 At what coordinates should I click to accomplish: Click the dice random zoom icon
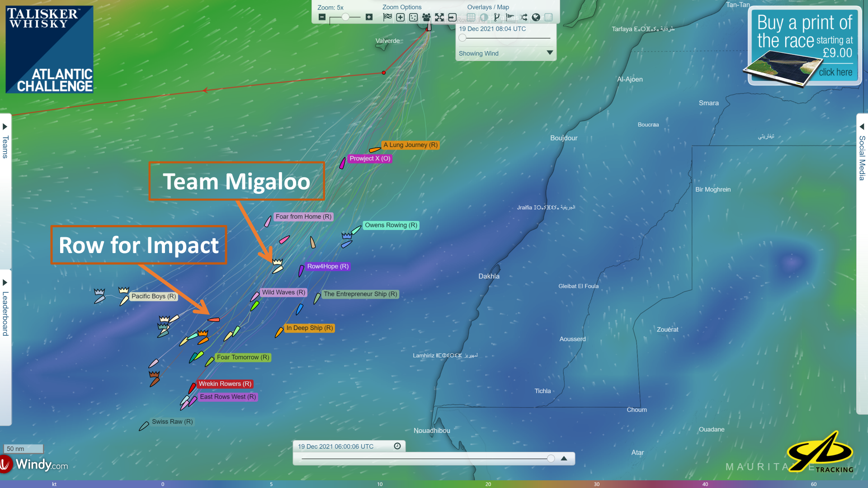tap(413, 17)
